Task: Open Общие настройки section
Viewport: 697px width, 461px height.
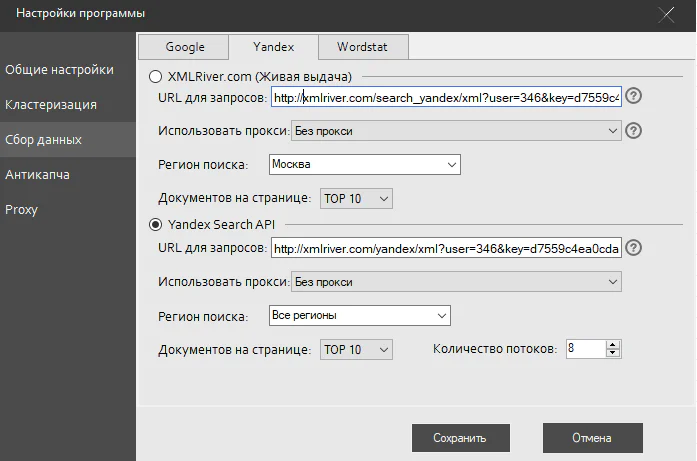Action: [x=68, y=70]
